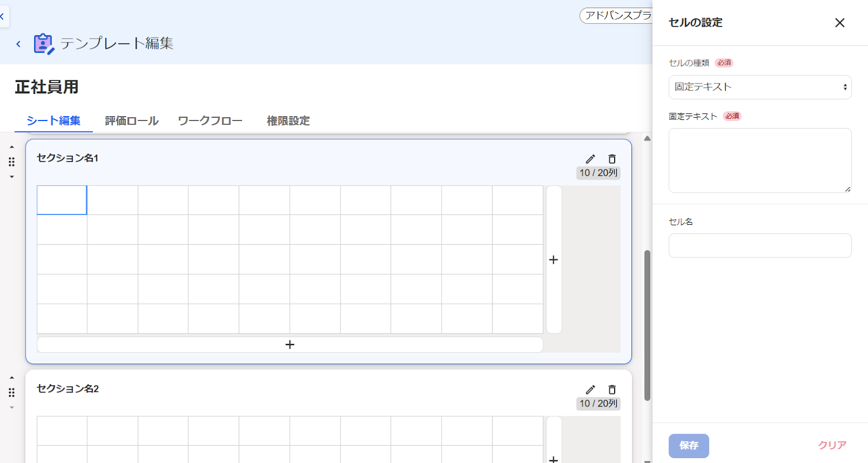868x463 pixels.
Task: Select the highlighted first cell in セクション名1
Action: (x=62, y=200)
